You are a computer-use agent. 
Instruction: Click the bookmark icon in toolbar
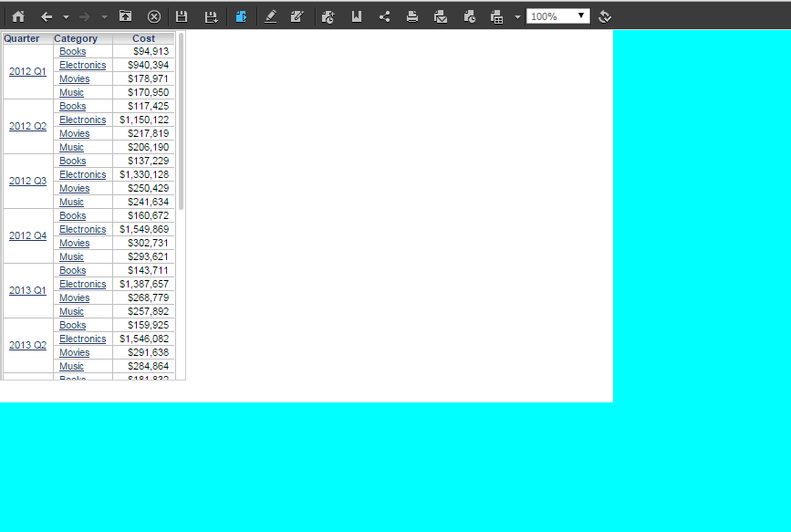pos(357,16)
